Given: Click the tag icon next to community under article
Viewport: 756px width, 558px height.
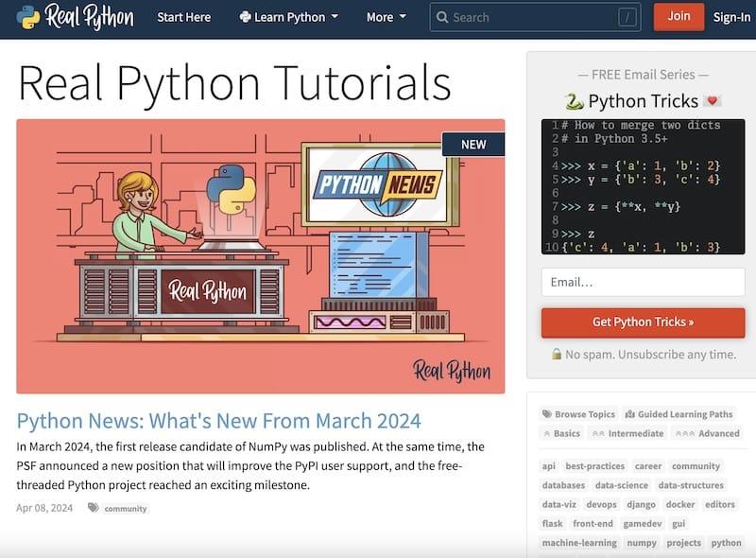Looking at the screenshot, I should pos(94,507).
